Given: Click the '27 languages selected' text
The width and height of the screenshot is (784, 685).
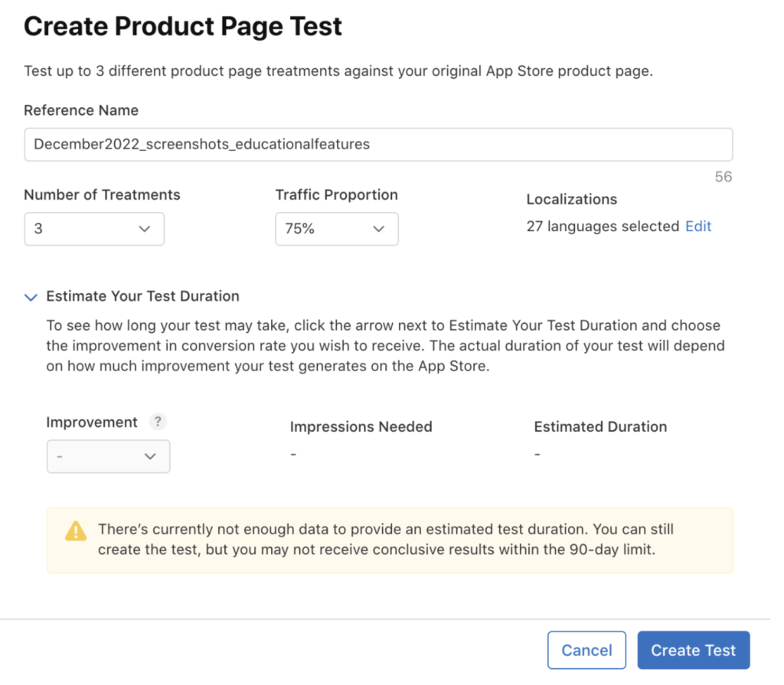Looking at the screenshot, I should point(603,227).
